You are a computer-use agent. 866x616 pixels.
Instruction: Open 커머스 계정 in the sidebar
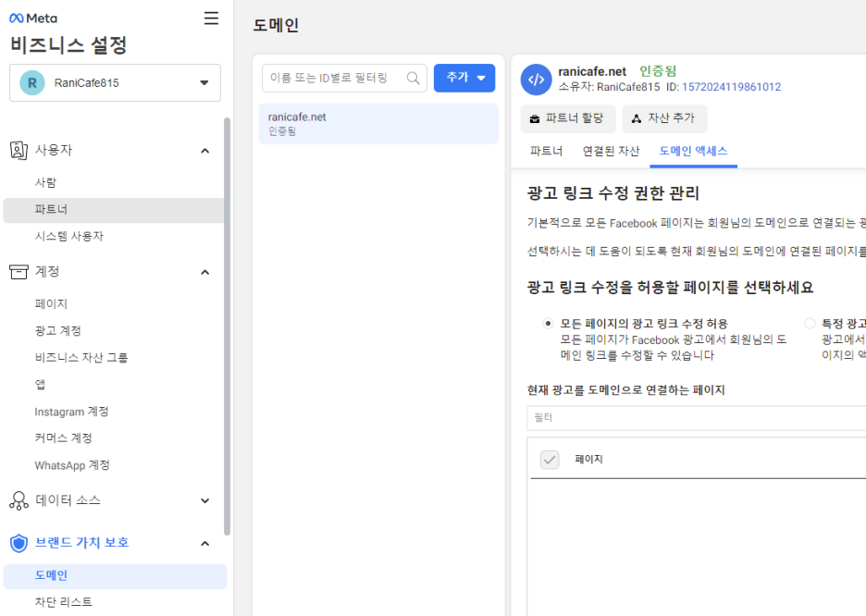[x=63, y=438]
